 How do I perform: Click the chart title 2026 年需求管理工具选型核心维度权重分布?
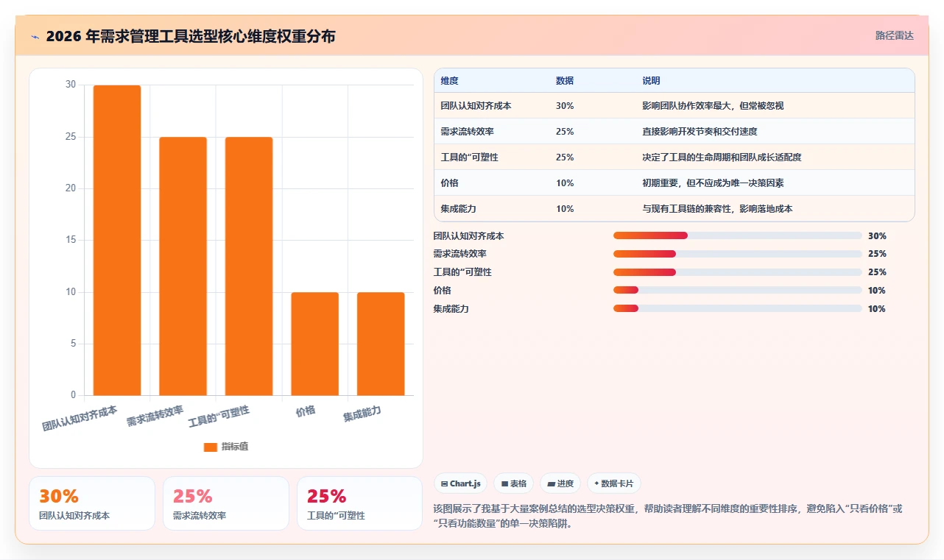190,36
